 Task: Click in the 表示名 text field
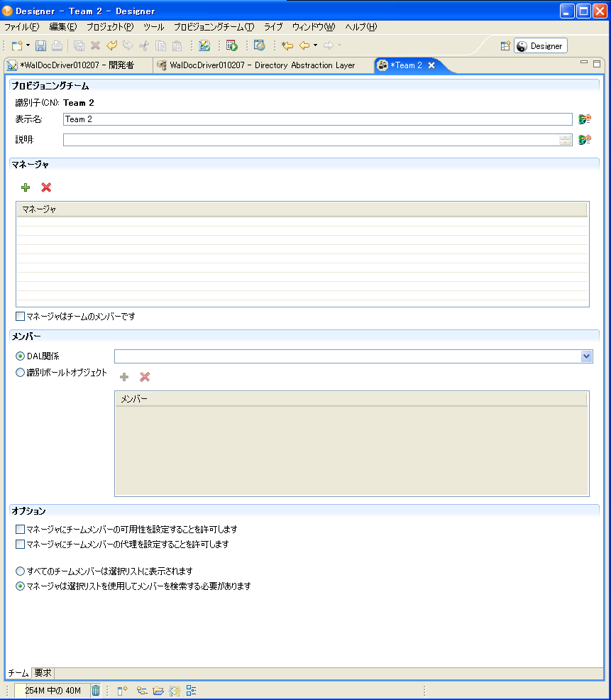[x=317, y=119]
